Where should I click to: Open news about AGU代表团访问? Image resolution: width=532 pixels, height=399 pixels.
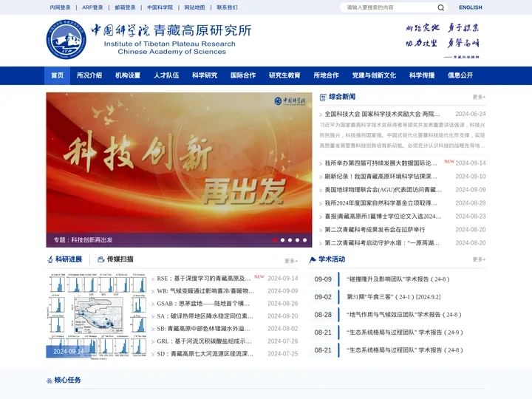click(383, 190)
